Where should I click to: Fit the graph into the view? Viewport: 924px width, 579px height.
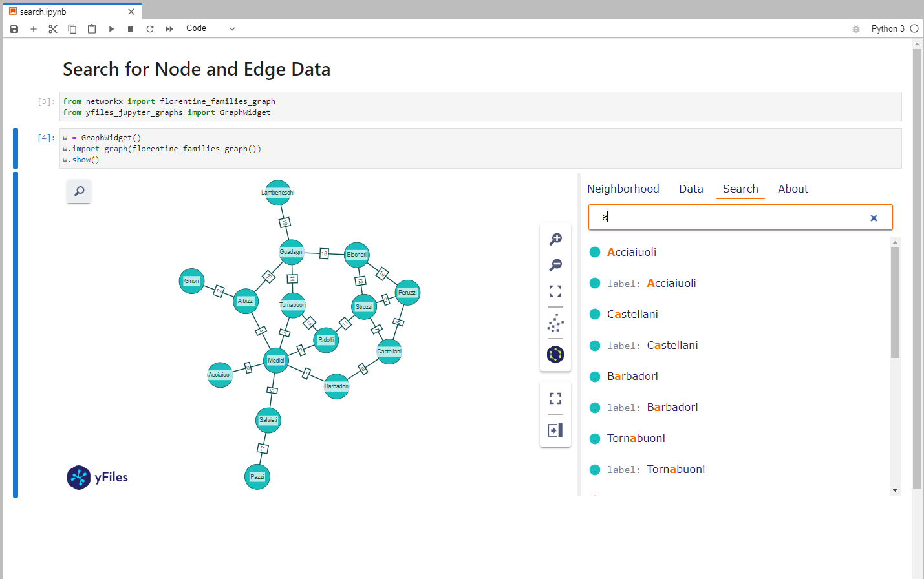(555, 291)
